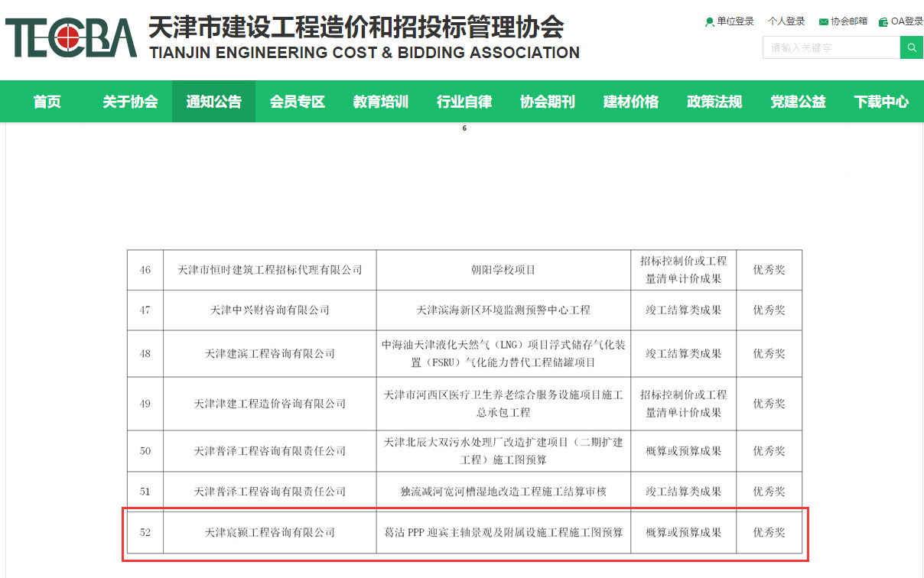Click 天津宸颖工程咨询有限公司 company cell
Screen dimensions: 924x578
pos(270,532)
